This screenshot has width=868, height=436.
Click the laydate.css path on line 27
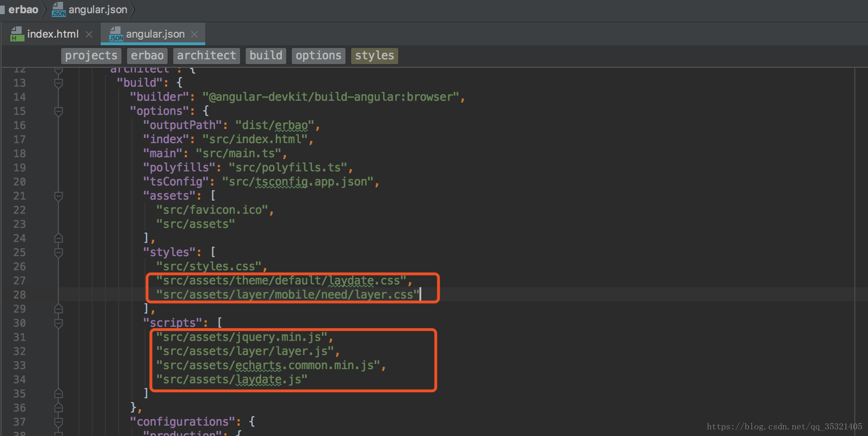(281, 281)
